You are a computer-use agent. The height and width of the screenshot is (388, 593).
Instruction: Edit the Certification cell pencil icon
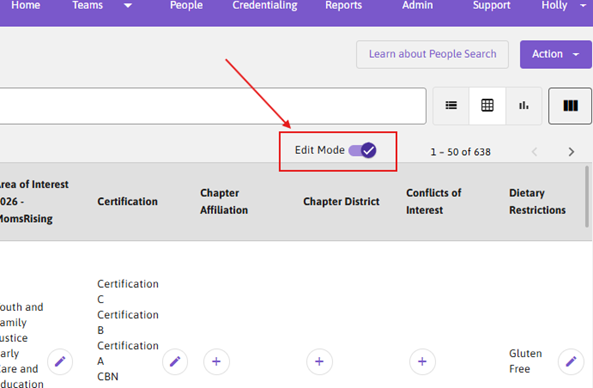click(175, 362)
